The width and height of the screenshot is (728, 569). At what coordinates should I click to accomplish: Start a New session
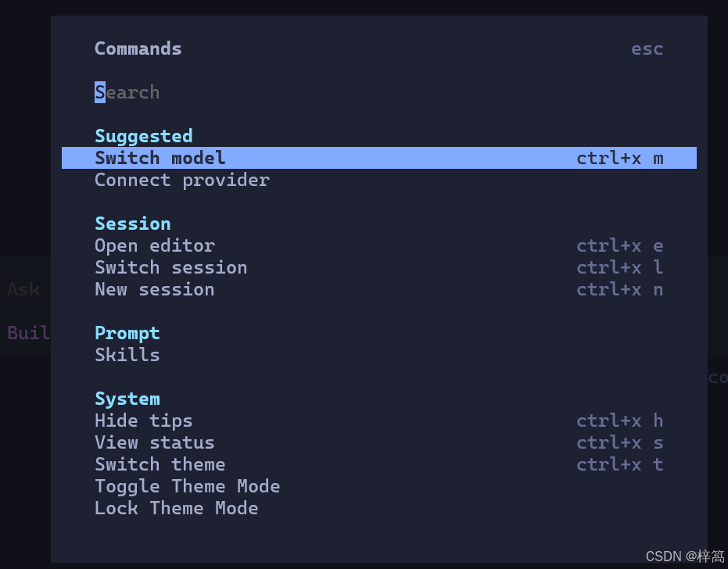[378, 290]
